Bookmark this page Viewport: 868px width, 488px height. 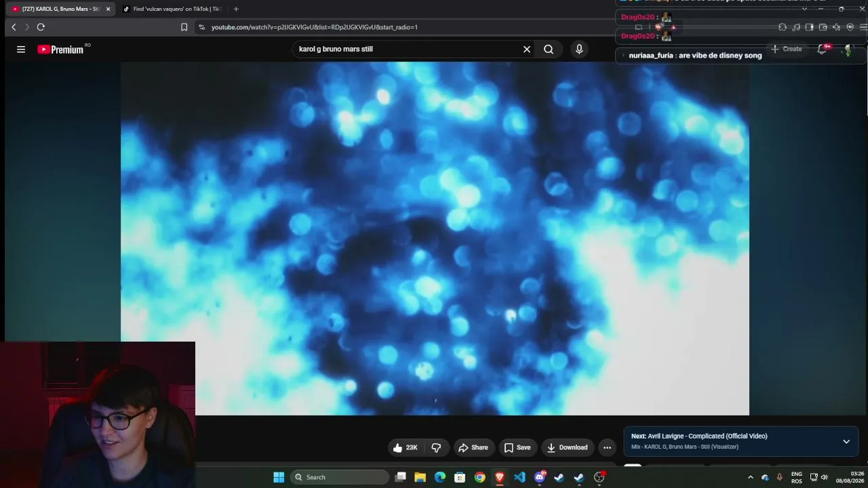[184, 27]
